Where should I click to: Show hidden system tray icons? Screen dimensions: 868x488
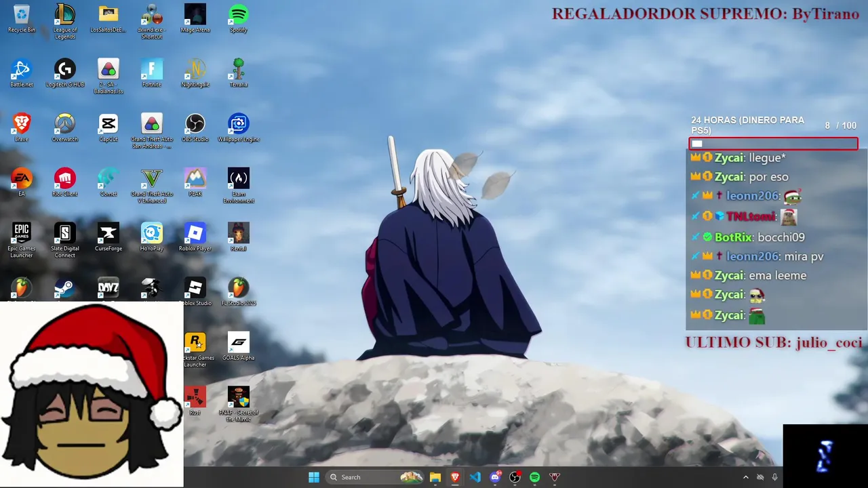[x=746, y=477]
